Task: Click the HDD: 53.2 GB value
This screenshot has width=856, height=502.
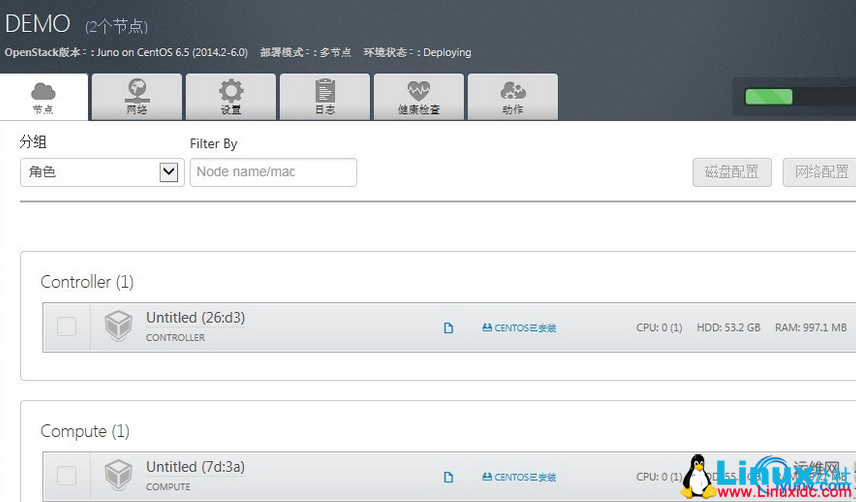Action: coord(728,327)
